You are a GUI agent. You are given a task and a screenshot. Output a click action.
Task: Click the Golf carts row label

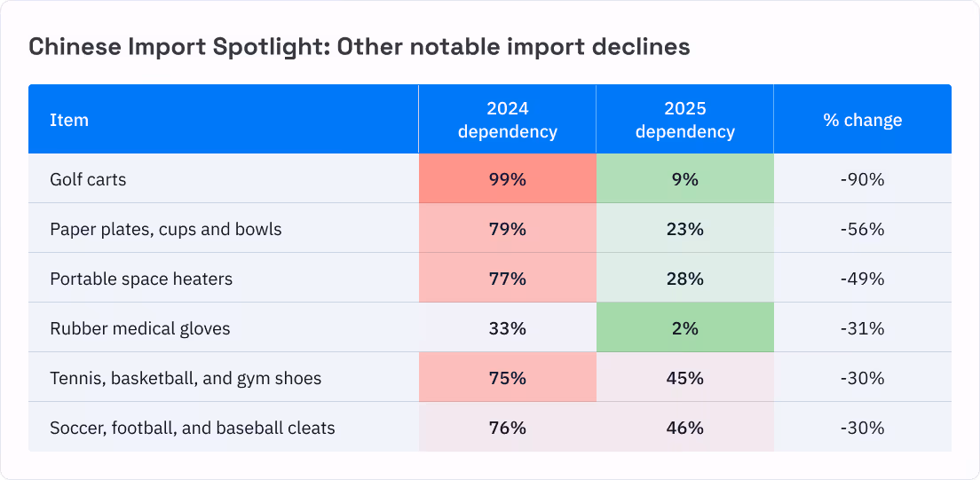coord(88,180)
